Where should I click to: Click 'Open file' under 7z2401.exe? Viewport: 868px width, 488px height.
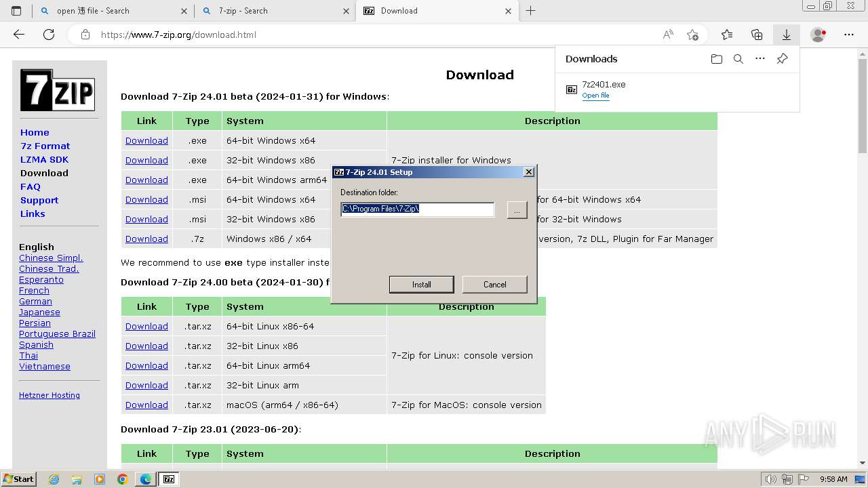596,96
